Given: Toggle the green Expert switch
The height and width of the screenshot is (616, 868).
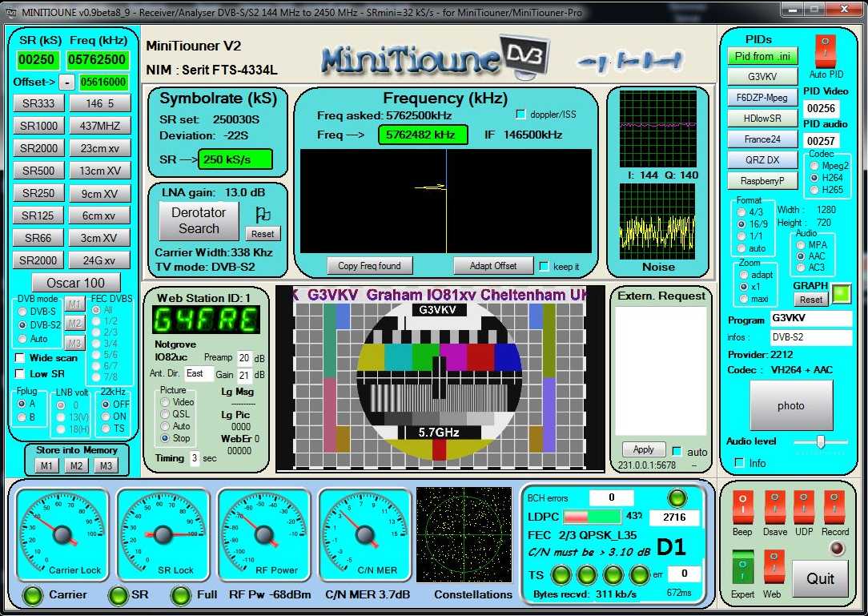Looking at the screenshot, I should click(x=742, y=567).
